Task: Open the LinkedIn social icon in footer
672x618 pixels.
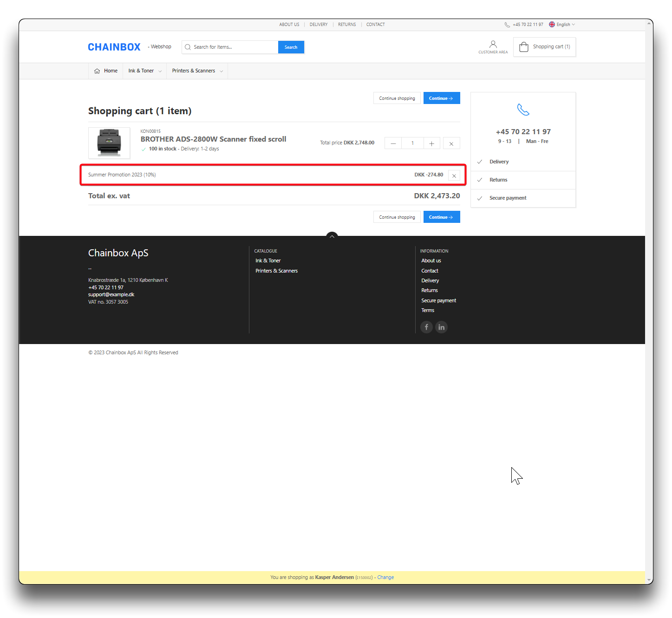Action: coord(441,327)
